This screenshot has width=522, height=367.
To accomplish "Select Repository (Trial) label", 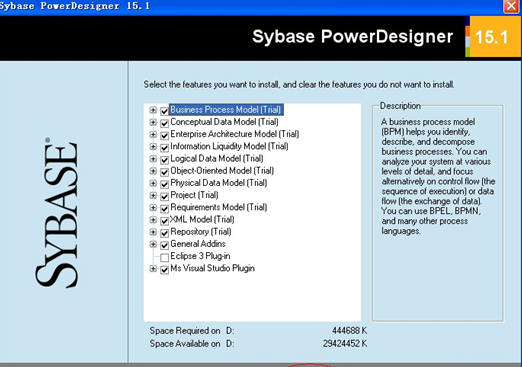I will pyautogui.click(x=201, y=231).
